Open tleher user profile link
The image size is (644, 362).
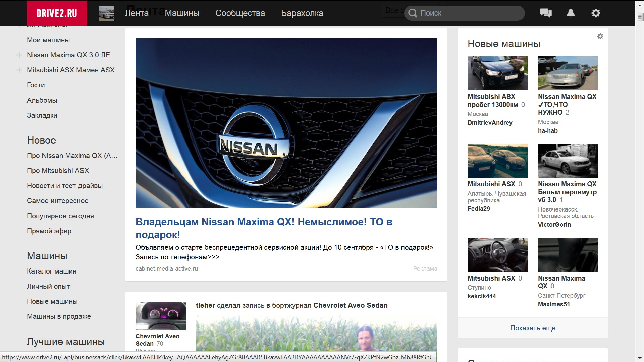tap(205, 305)
